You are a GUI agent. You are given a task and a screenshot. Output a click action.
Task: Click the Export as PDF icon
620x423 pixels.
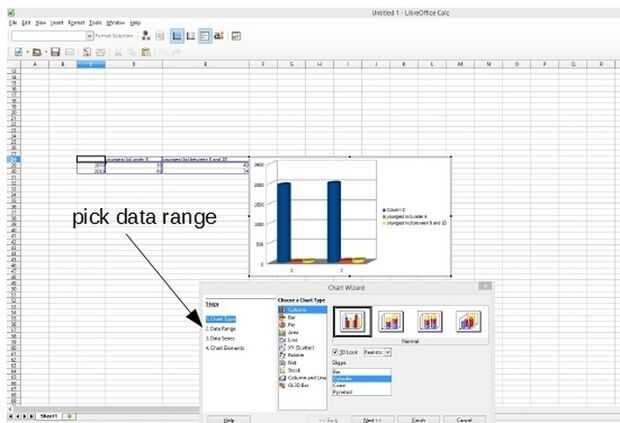pyautogui.click(x=87, y=52)
